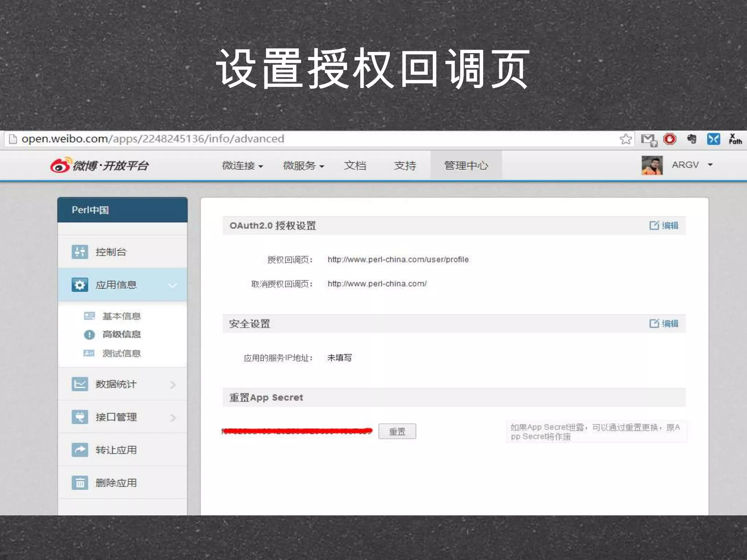747x560 pixels.
Task: Open 转让应用 in the sidebar
Action: [x=123, y=450]
